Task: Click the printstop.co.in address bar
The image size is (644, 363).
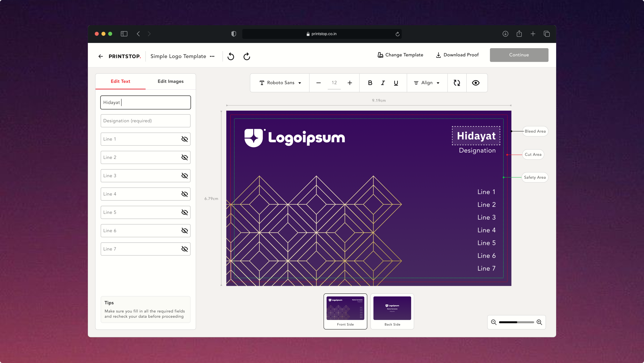Action: click(322, 34)
